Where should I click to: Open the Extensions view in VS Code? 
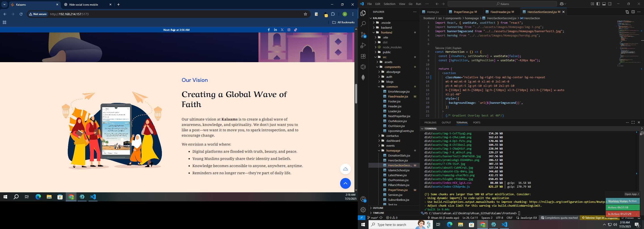363,56
